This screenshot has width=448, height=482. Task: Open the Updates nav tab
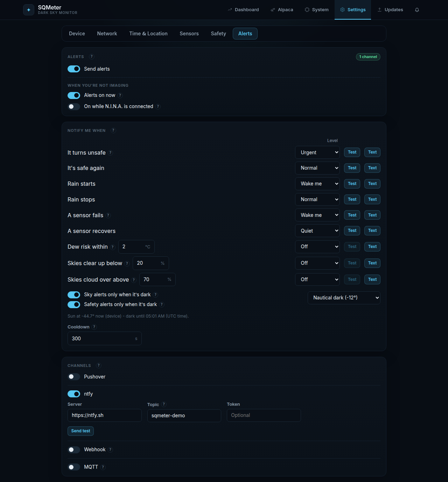tap(390, 10)
